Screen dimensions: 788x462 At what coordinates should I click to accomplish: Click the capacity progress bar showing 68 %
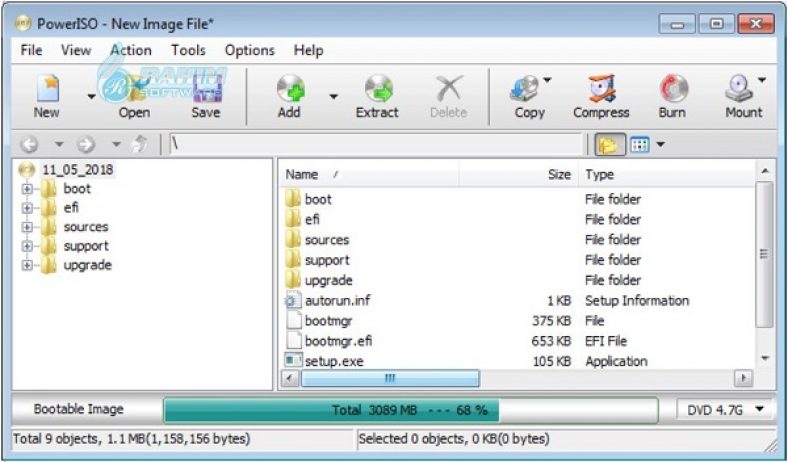point(411,410)
